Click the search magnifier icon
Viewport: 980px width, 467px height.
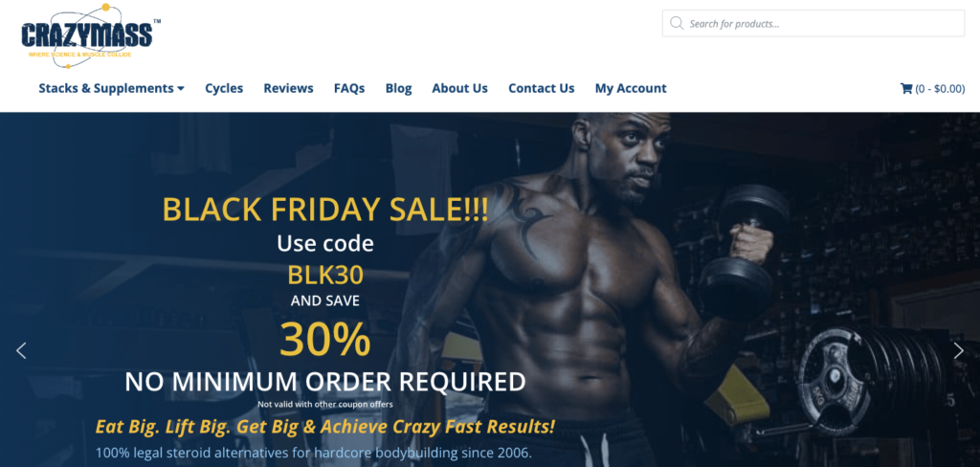click(677, 23)
